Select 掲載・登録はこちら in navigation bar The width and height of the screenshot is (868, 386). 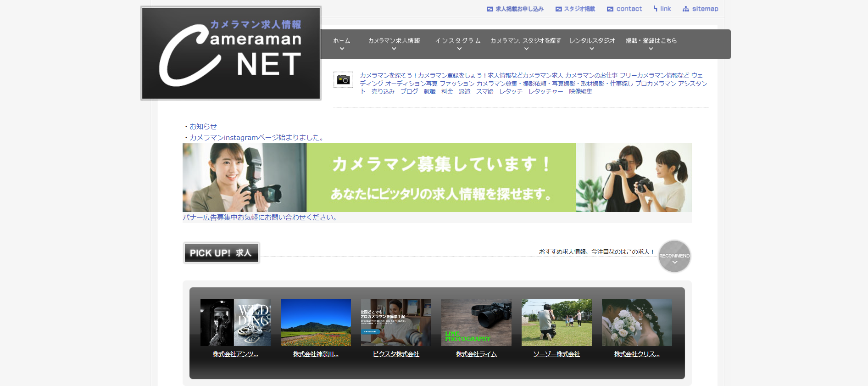click(651, 44)
